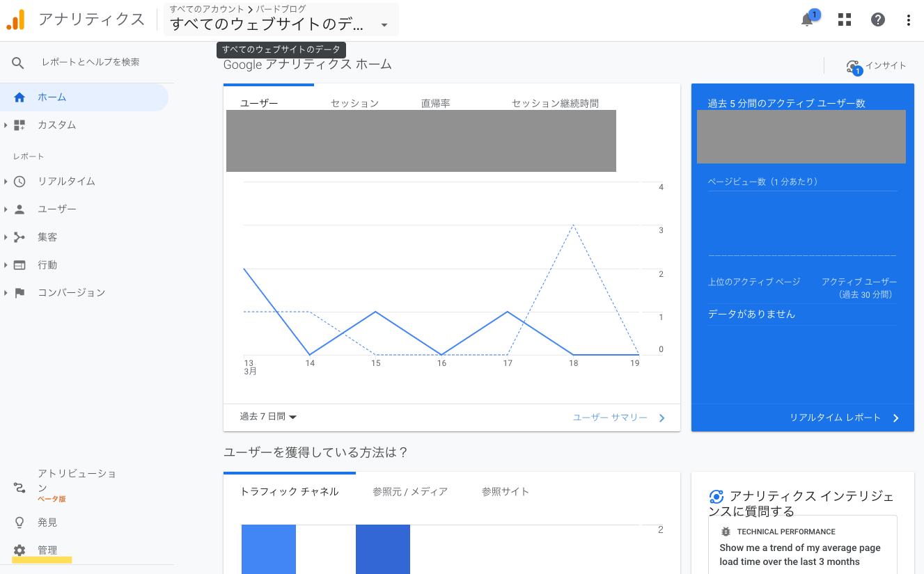Click arrow beside リアルタイム レポート
The image size is (924, 574).
[895, 418]
